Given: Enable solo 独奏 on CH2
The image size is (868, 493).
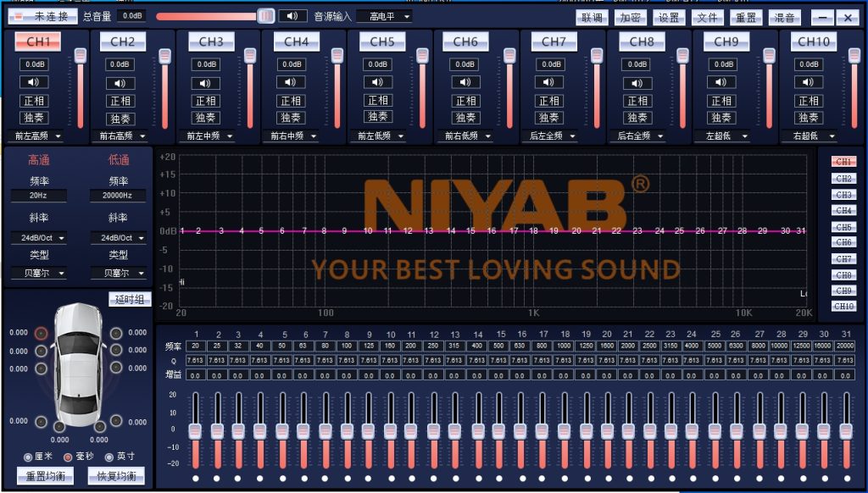Looking at the screenshot, I should coord(120,119).
